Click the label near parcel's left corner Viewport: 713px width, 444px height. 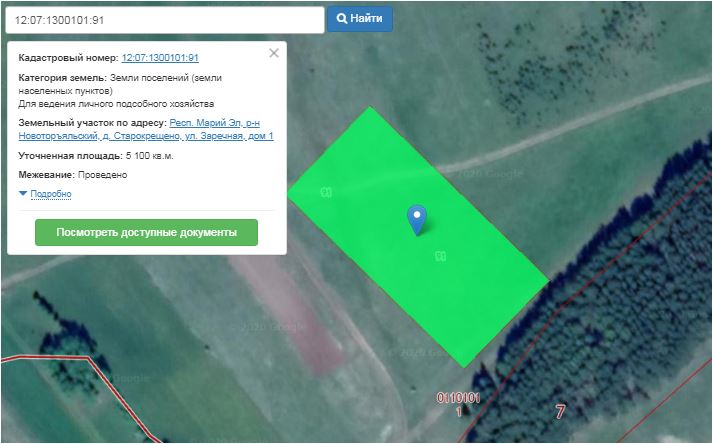326,192
